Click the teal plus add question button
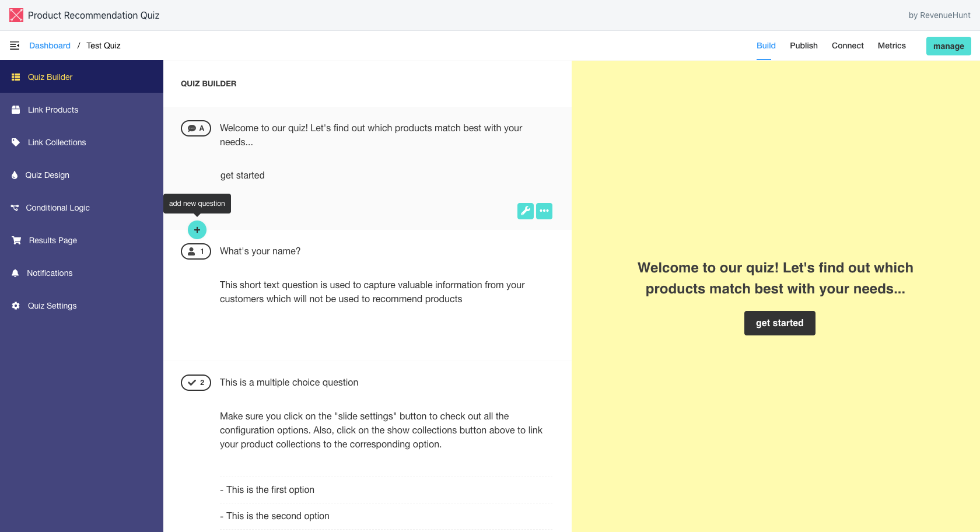 197,230
